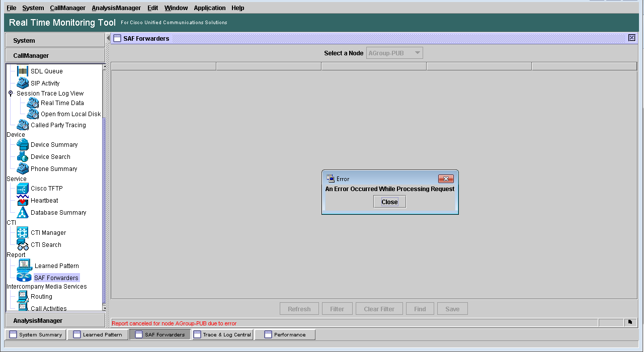This screenshot has width=644, height=352.
Task: Expand the CallManager sidebar section
Action: [55, 55]
